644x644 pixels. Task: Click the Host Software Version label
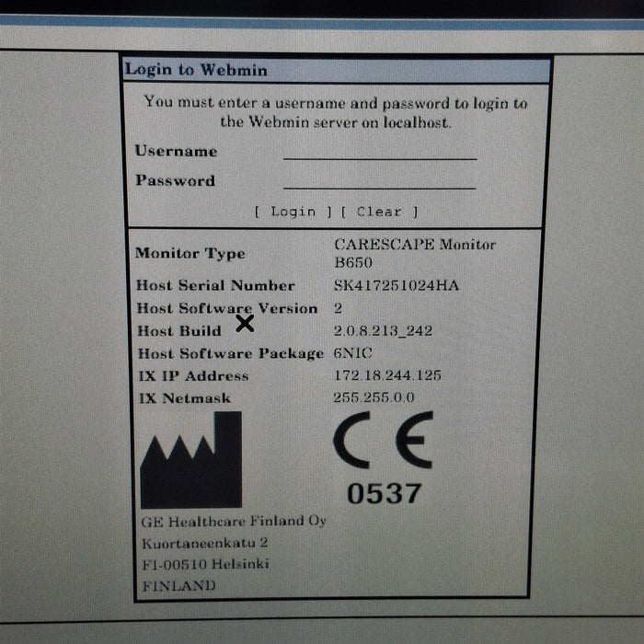[x=227, y=308]
